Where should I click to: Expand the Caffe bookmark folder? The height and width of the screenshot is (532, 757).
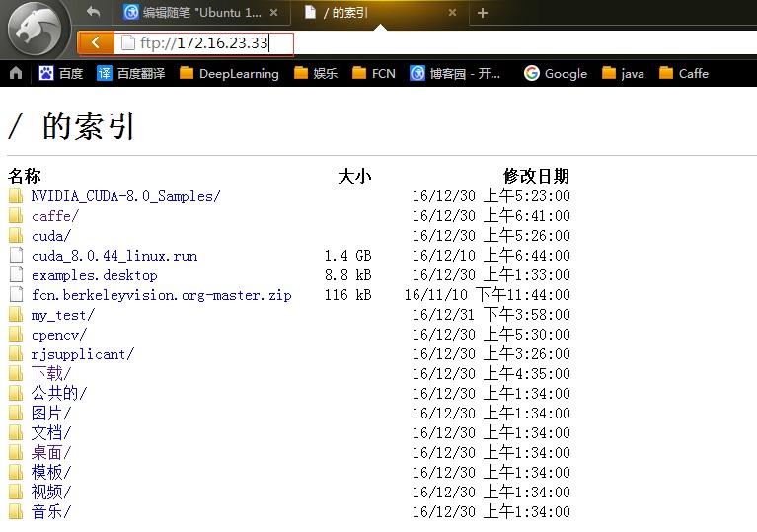pos(683,73)
